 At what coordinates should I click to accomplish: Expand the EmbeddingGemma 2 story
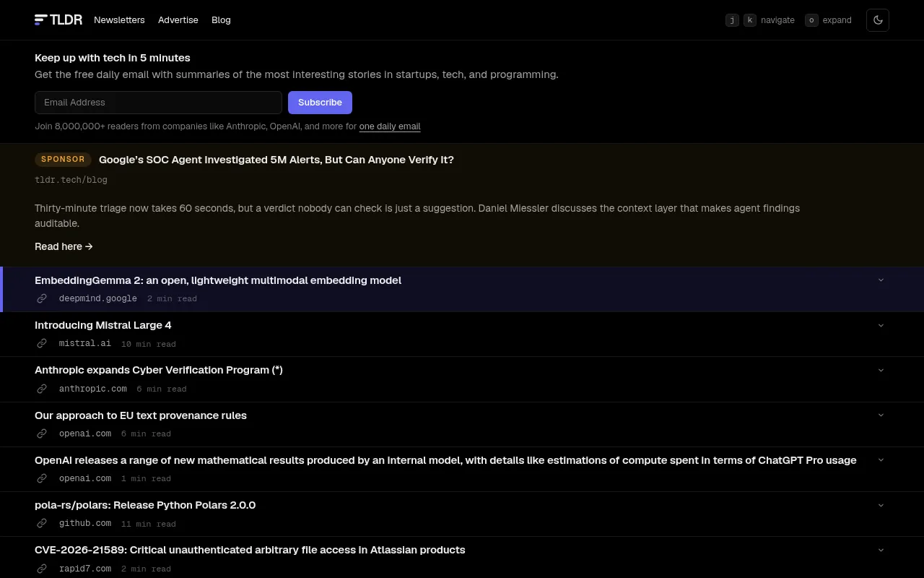pos(881,280)
